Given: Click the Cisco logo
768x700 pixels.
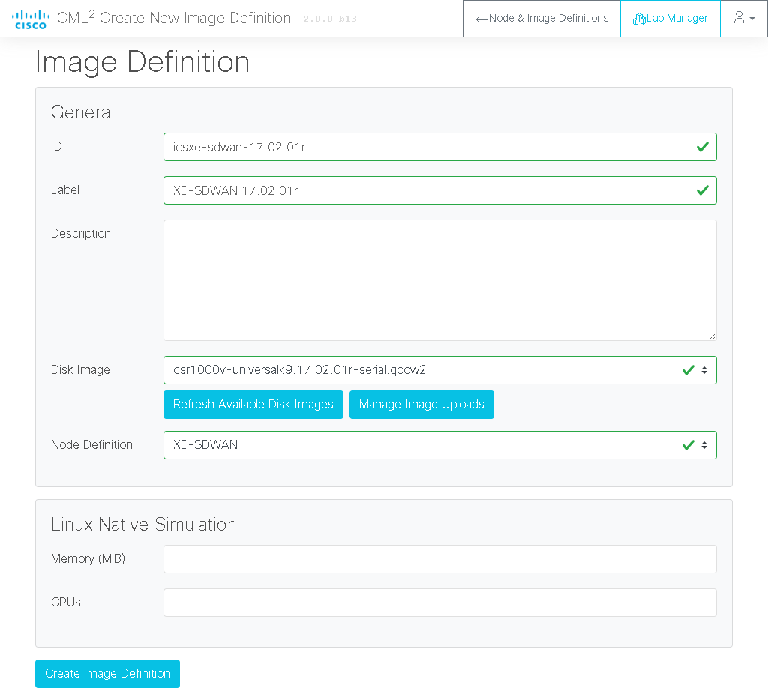Looking at the screenshot, I should coord(30,19).
